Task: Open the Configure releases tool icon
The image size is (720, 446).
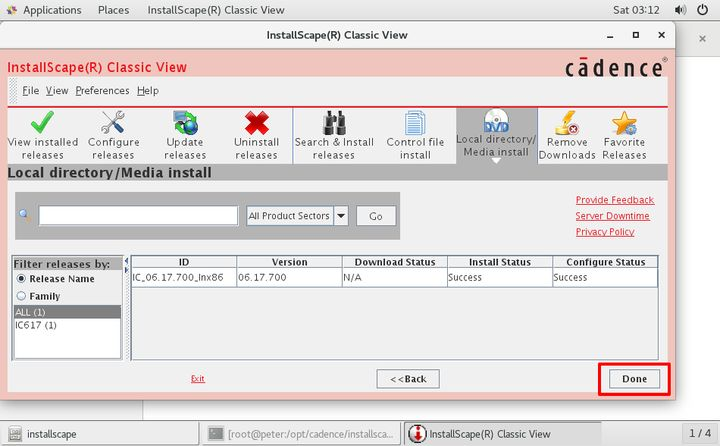Action: pyautogui.click(x=113, y=123)
